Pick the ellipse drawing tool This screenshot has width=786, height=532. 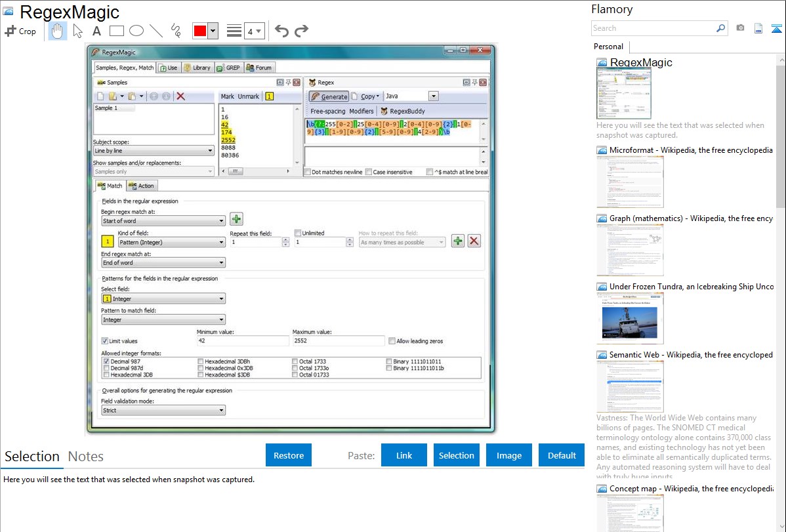(x=136, y=31)
